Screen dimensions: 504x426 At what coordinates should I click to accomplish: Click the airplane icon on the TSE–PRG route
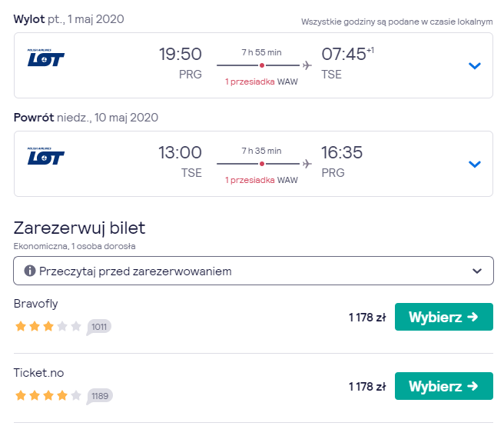pos(307,164)
